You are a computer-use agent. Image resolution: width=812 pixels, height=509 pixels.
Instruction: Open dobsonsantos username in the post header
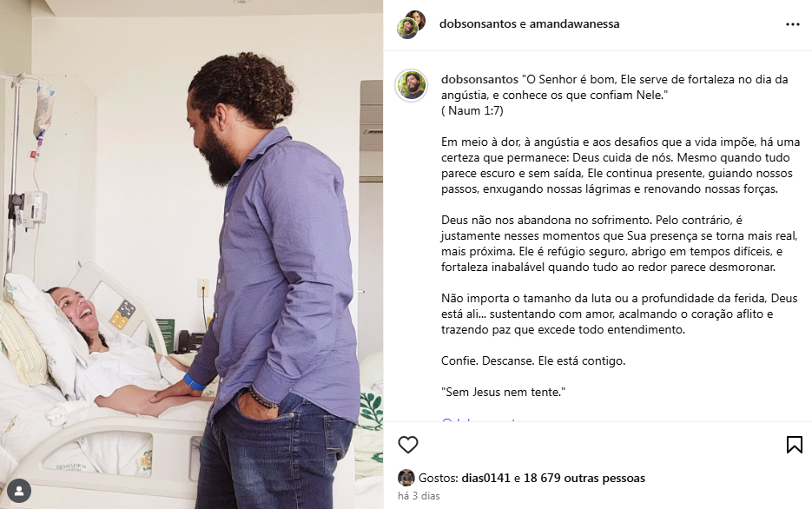[478, 23]
